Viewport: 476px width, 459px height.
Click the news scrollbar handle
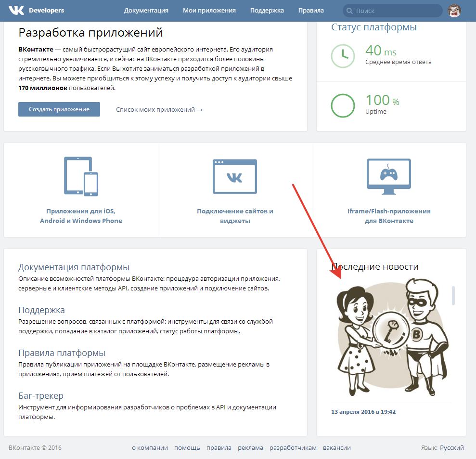(453, 295)
